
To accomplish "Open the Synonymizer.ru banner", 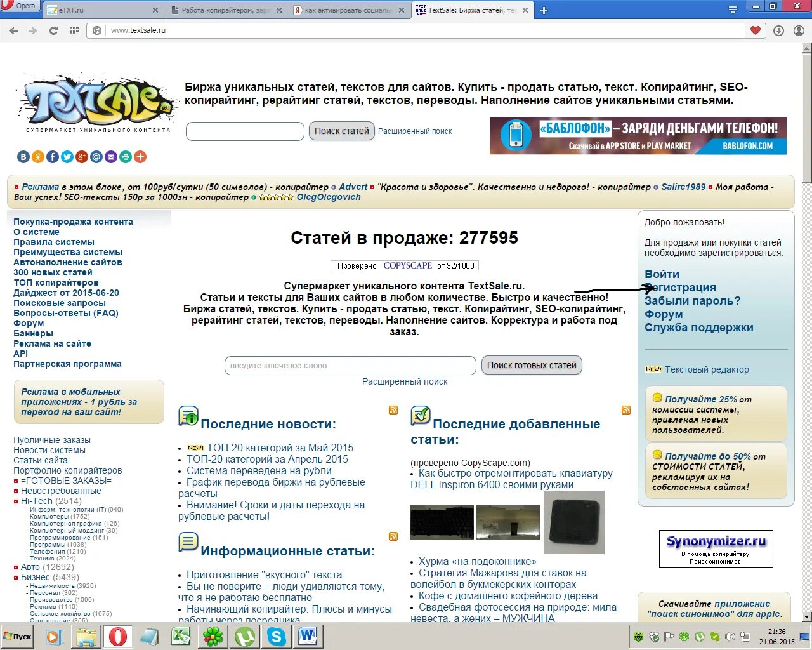I will (x=716, y=549).
